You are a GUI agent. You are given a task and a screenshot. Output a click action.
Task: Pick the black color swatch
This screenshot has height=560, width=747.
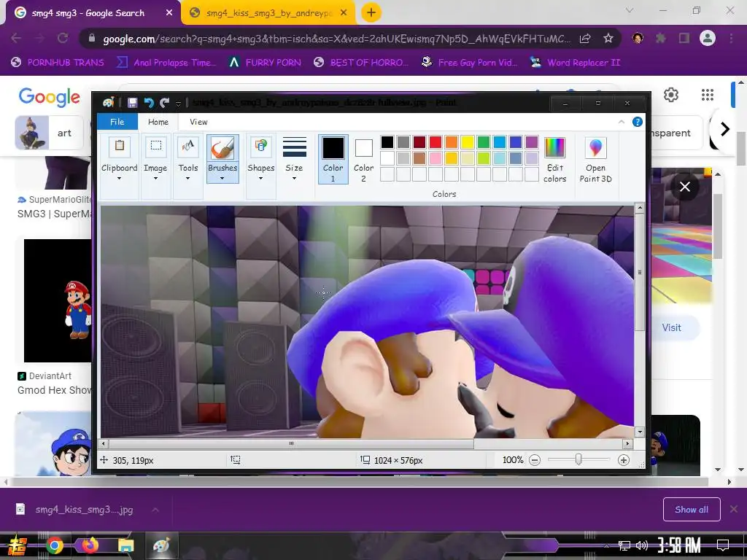tap(387, 142)
